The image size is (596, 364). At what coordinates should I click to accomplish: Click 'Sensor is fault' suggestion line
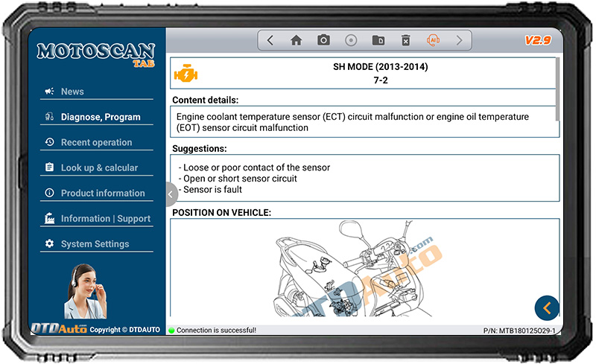pyautogui.click(x=210, y=190)
